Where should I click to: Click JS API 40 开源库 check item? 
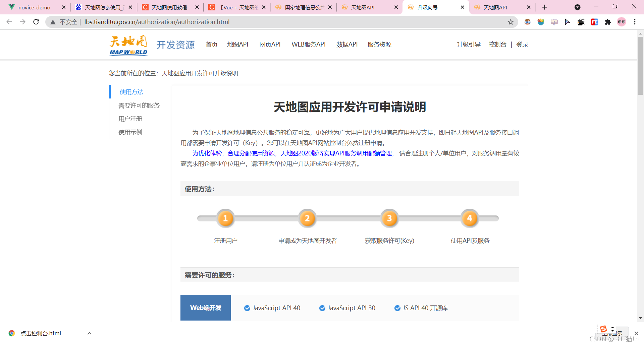coord(421,308)
